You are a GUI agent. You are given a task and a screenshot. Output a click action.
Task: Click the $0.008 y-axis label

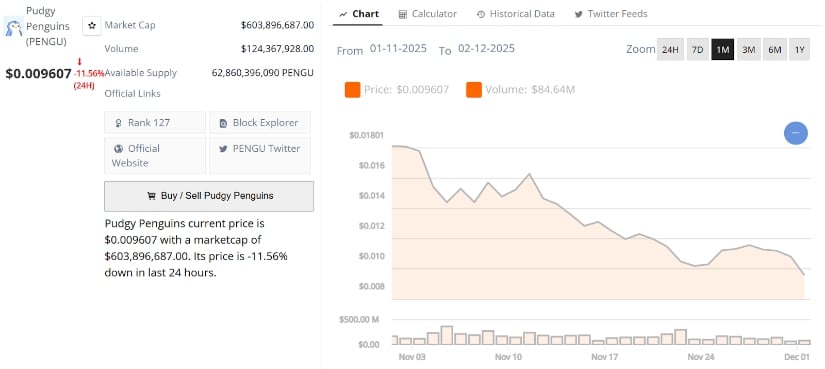(371, 286)
